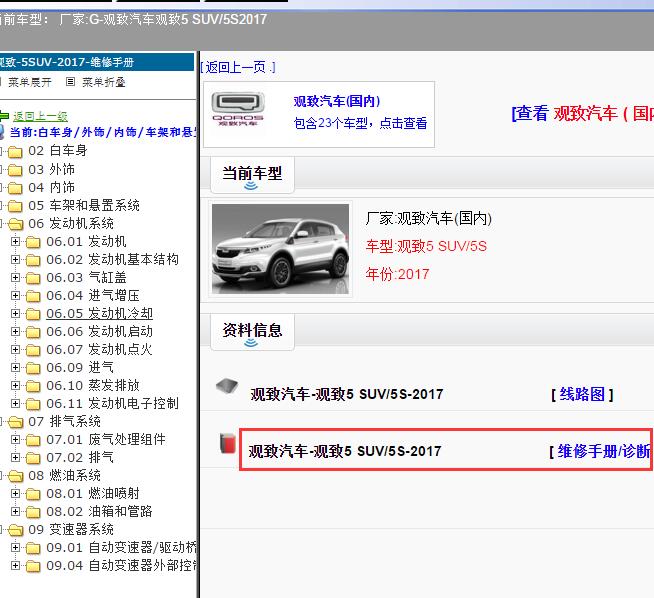Click the 菜单折叠 square icon
This screenshot has height=598, width=654.
(70, 82)
